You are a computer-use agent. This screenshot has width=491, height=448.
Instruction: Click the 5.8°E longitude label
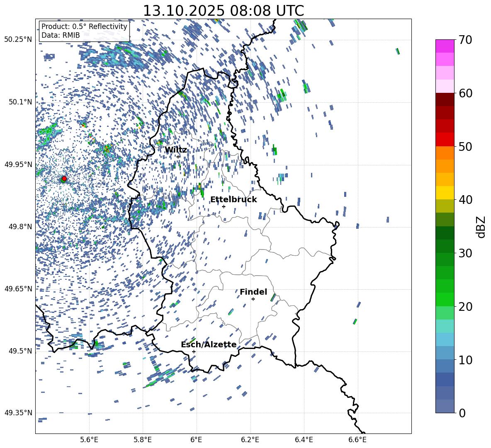coord(143,440)
